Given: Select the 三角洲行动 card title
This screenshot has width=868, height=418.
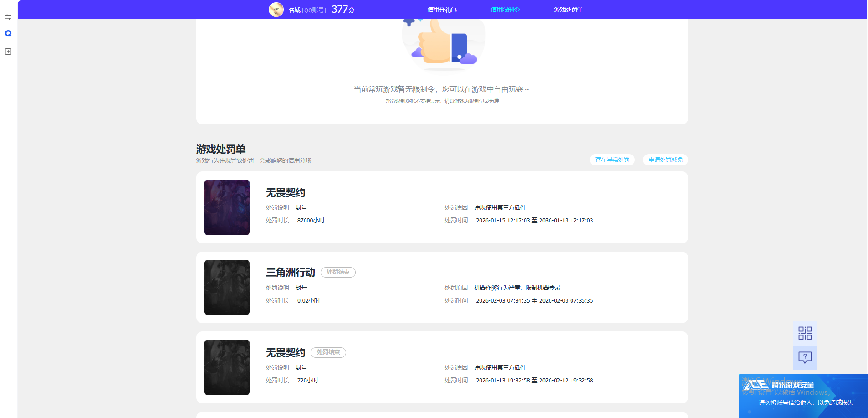Looking at the screenshot, I should (x=291, y=273).
